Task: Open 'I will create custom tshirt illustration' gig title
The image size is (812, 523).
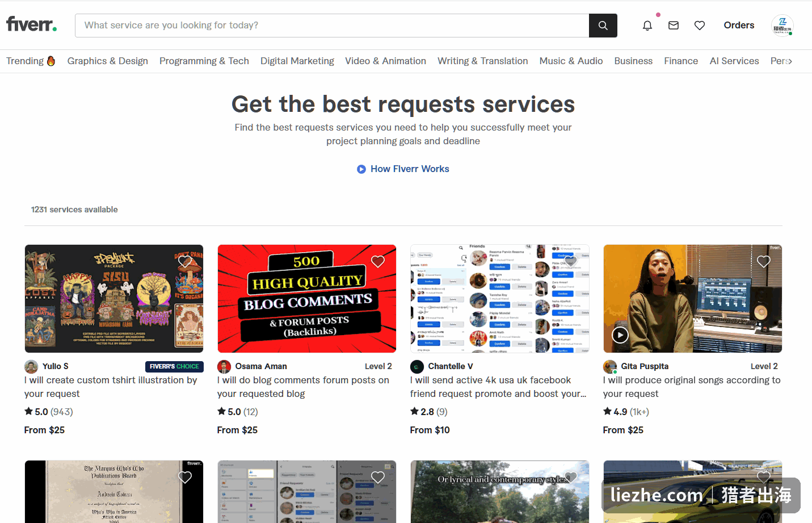Action: [x=111, y=387]
